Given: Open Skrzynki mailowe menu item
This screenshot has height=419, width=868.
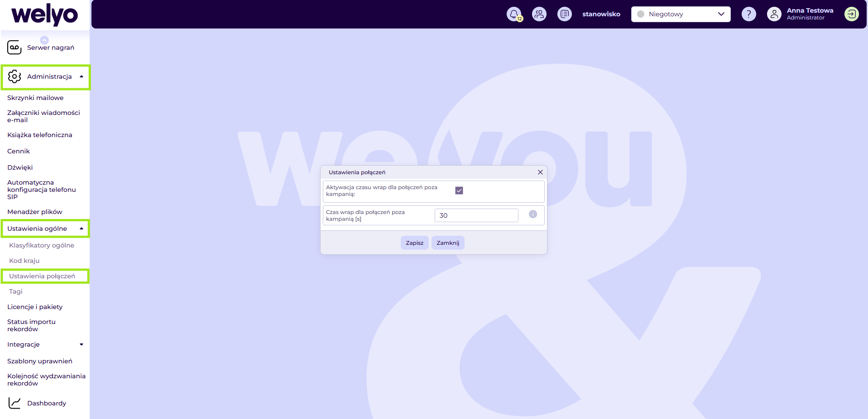Looking at the screenshot, I should point(35,98).
